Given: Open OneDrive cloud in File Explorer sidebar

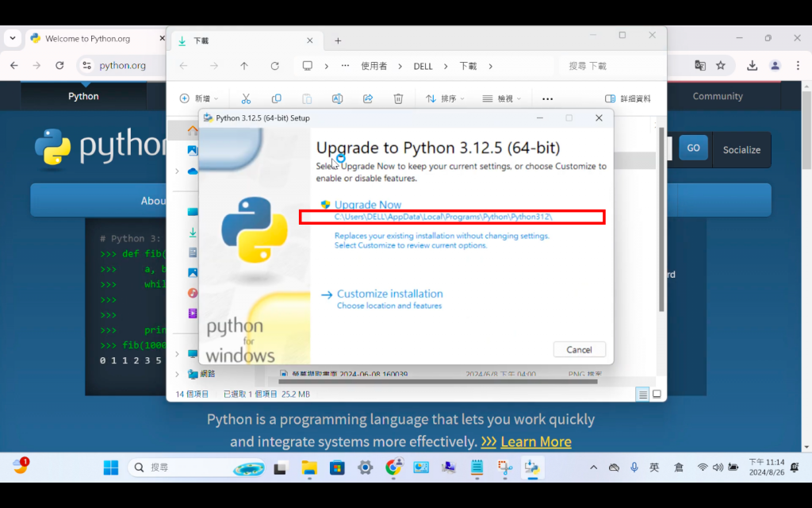Looking at the screenshot, I should coord(193,171).
